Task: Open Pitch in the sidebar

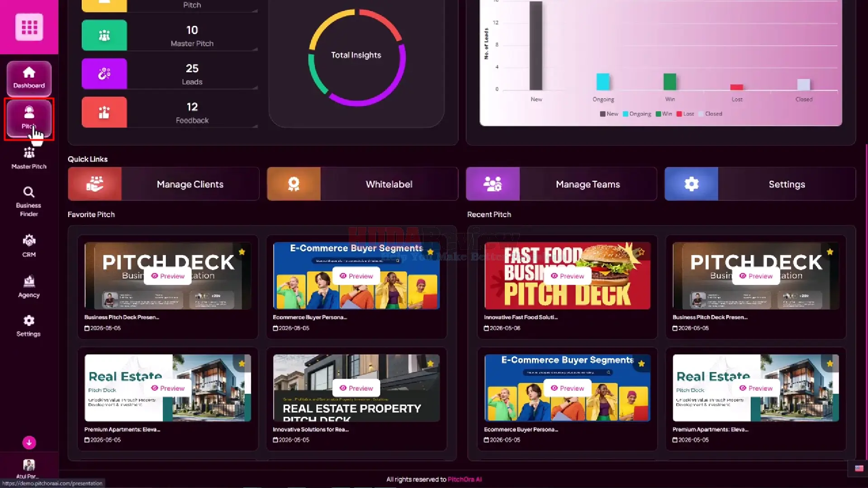Action: (x=29, y=118)
